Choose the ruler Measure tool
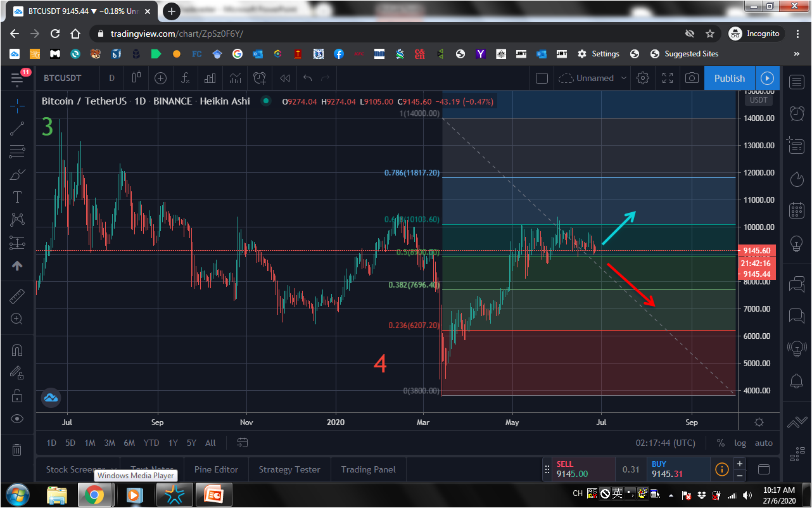The height and width of the screenshot is (508, 812). click(x=17, y=296)
